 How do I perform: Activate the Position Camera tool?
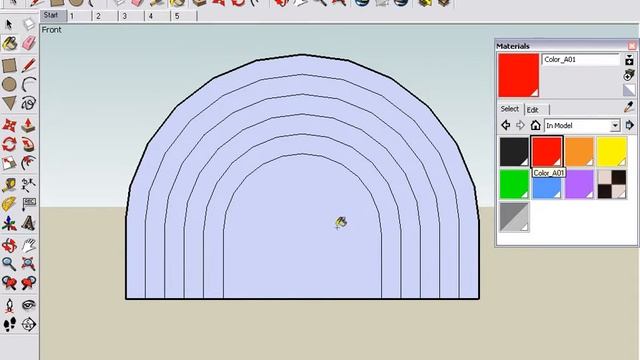point(9,305)
